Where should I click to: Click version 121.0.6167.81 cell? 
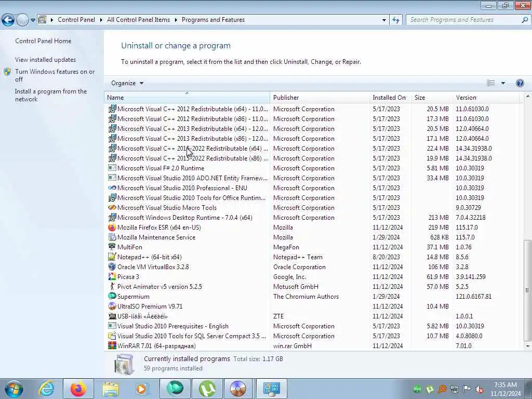tap(473, 297)
